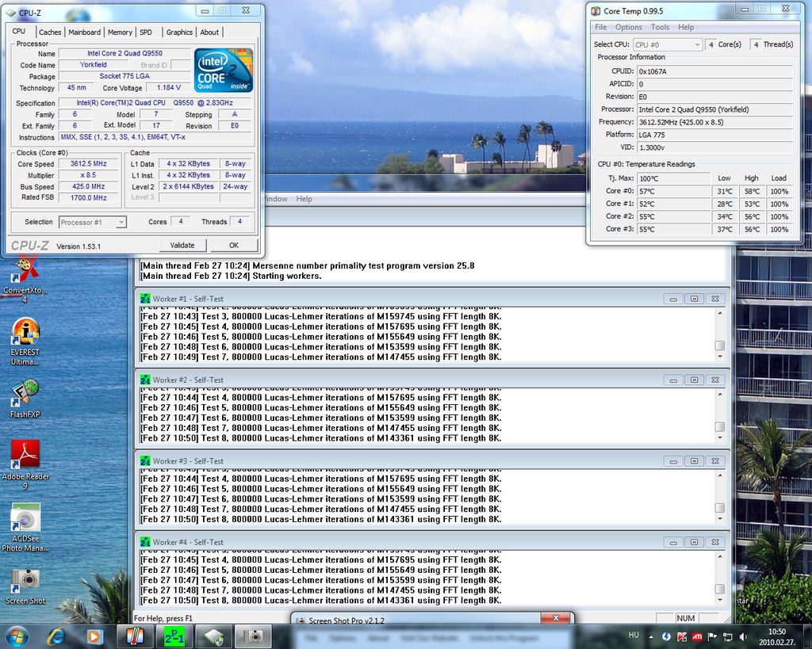
Task: Launch ACDSee Photo Manager desktop icon
Action: (25, 527)
